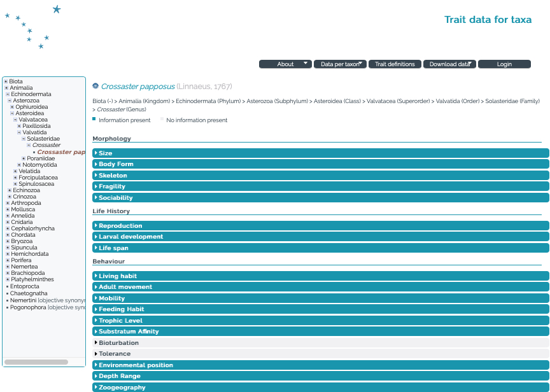The image size is (550, 392).
Task: Open the Data per taxon menu
Action: click(x=340, y=64)
